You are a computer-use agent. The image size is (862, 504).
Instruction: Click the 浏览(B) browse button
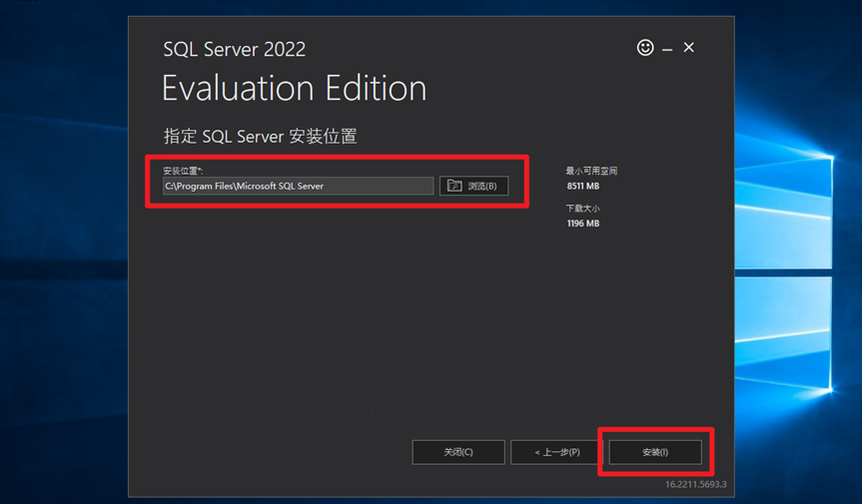[473, 186]
